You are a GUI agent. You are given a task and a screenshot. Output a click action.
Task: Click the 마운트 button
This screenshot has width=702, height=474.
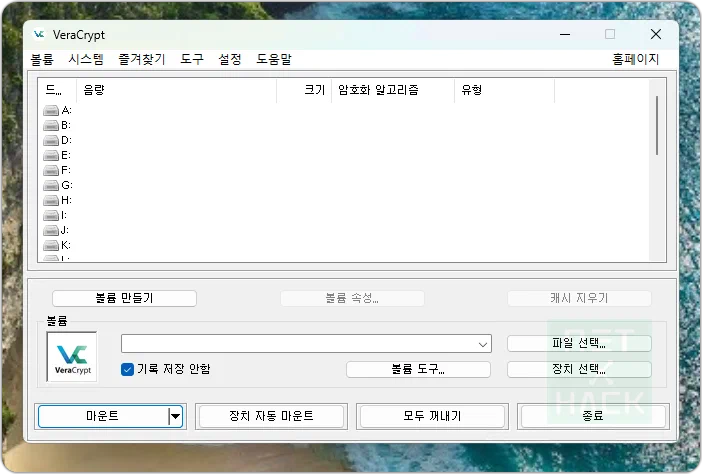pos(103,417)
